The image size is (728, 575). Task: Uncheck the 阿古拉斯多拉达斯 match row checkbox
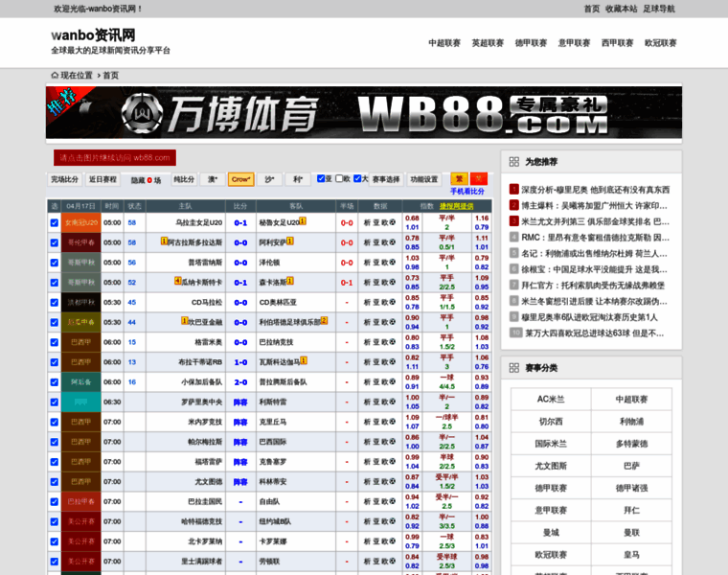(x=55, y=242)
